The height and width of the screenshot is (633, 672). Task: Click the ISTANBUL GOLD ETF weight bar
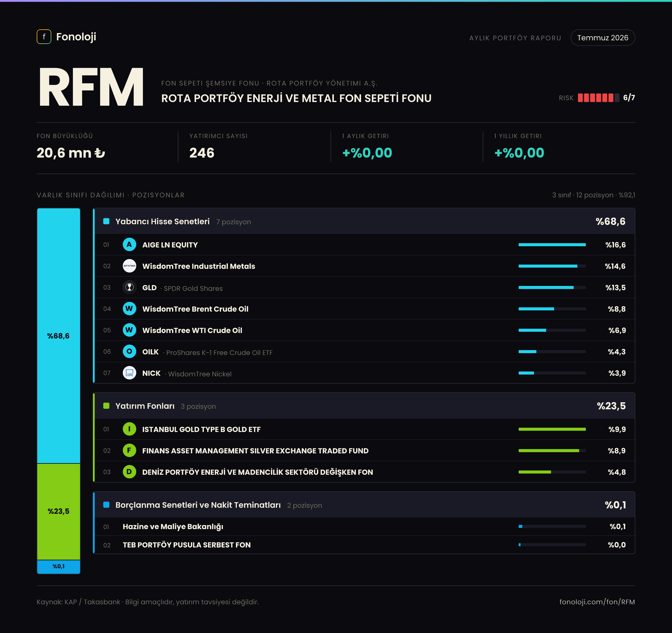click(552, 429)
